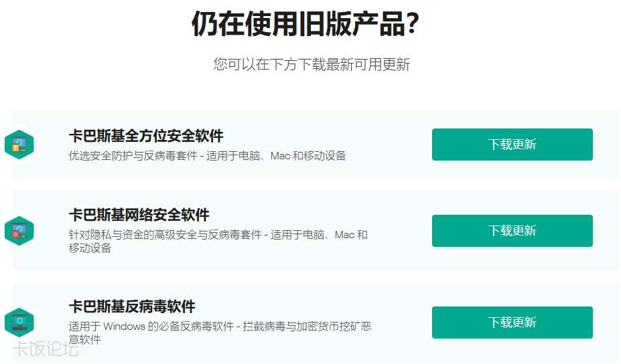The image size is (621, 364).
Task: Click the subtitle 您可以在下方下载最新可用更新
Action: pyautogui.click(x=312, y=64)
